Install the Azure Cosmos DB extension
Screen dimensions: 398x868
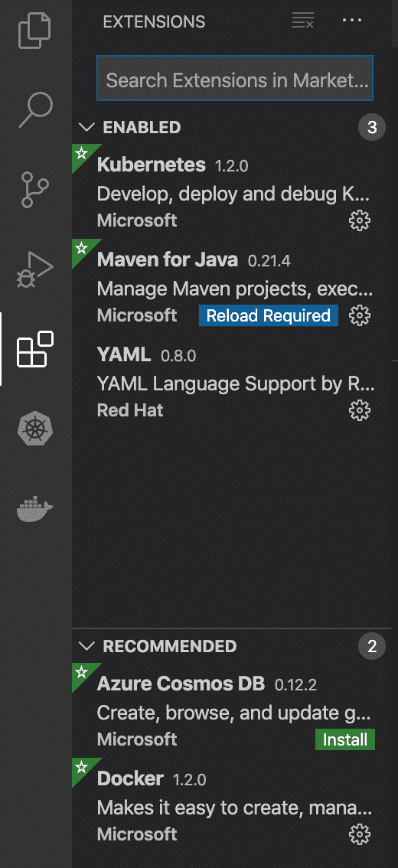coord(345,739)
